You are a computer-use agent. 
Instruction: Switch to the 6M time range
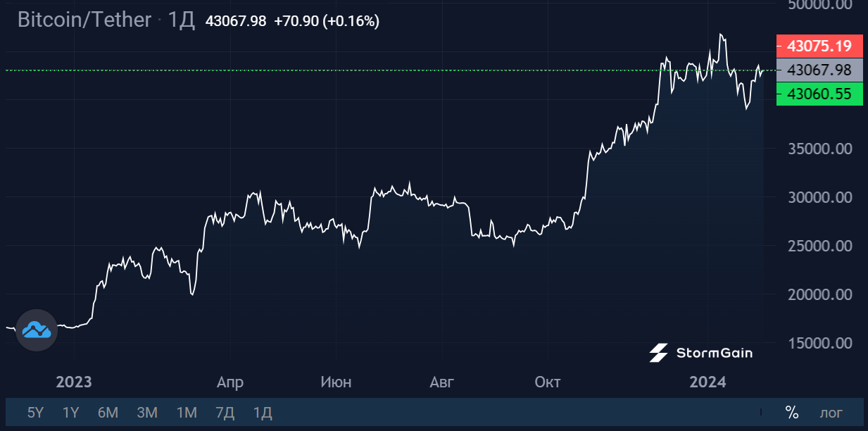coord(108,413)
